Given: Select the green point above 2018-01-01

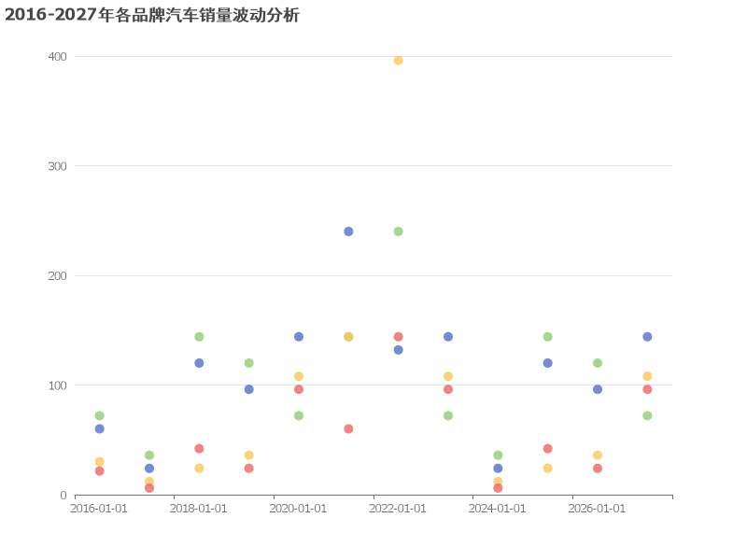Looking at the screenshot, I should click(x=199, y=337).
